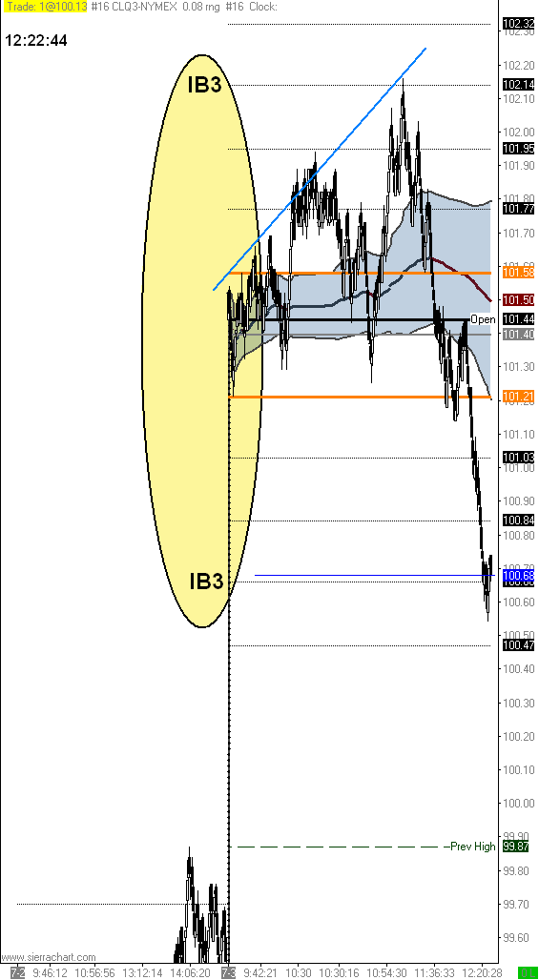This screenshot has width=539, height=980.
Task: Click the 9:42:21 time axis label
Action: (260, 973)
